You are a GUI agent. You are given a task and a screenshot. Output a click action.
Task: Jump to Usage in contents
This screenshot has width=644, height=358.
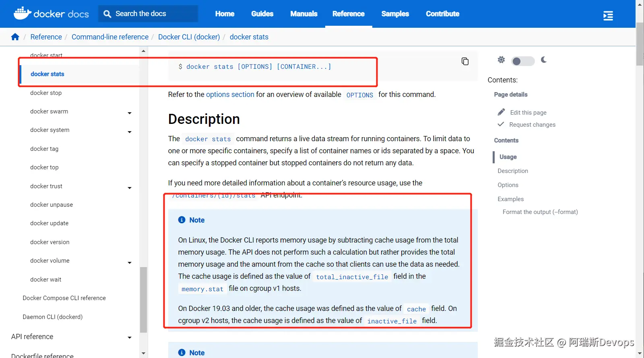tap(508, 157)
